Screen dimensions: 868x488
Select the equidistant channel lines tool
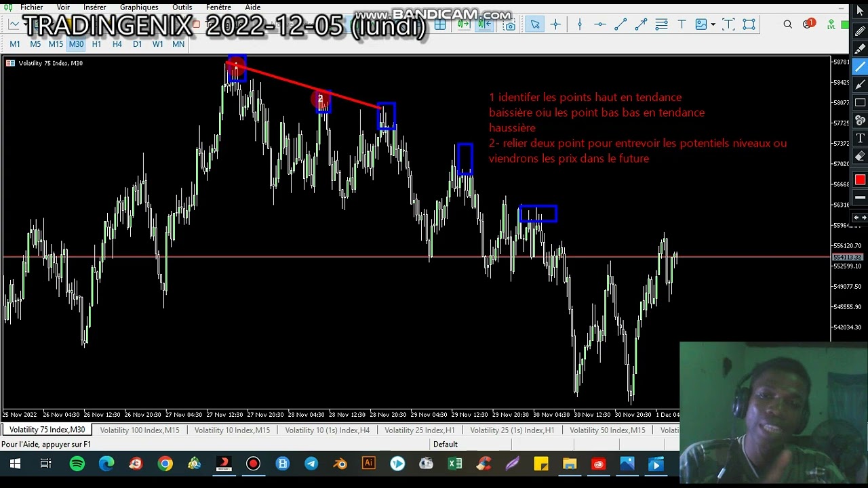click(661, 24)
